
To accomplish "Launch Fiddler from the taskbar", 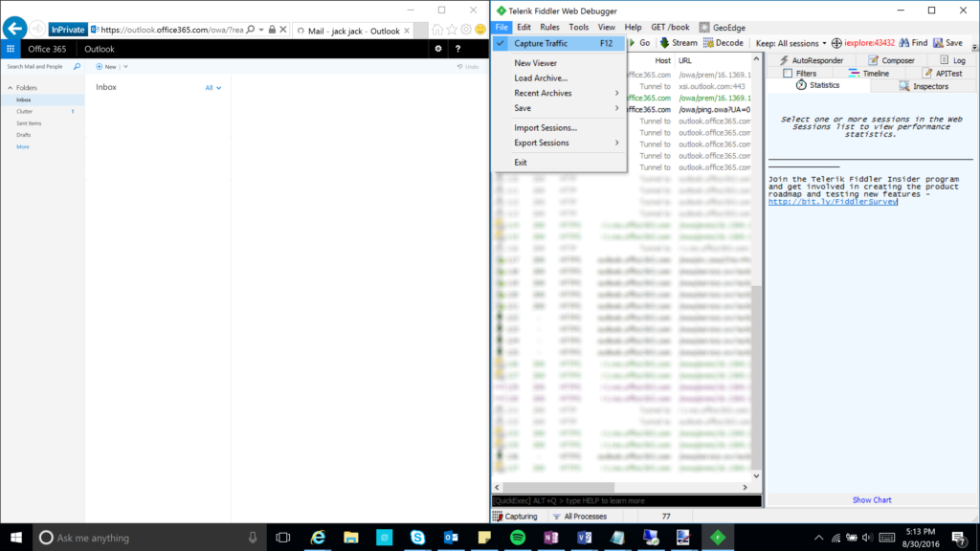I will coord(716,537).
